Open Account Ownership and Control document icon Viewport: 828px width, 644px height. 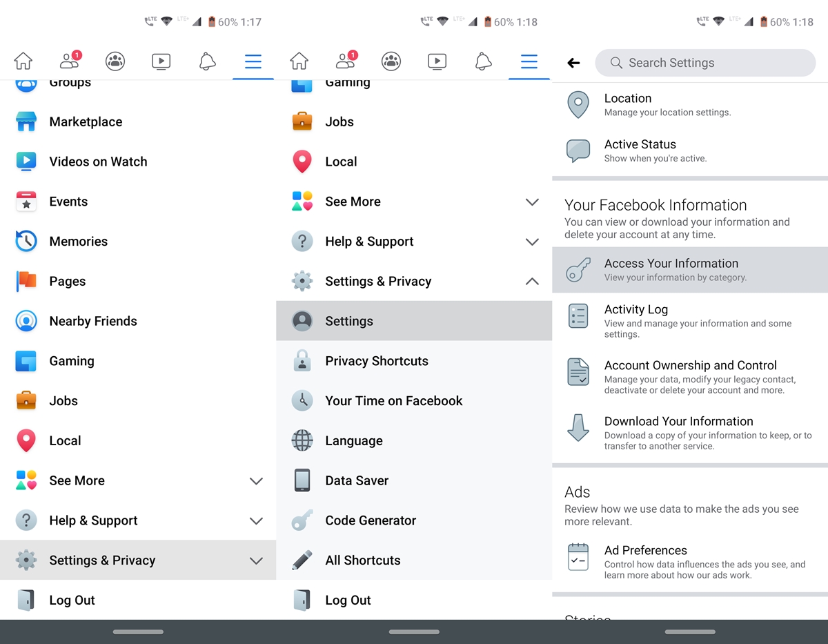[578, 372]
